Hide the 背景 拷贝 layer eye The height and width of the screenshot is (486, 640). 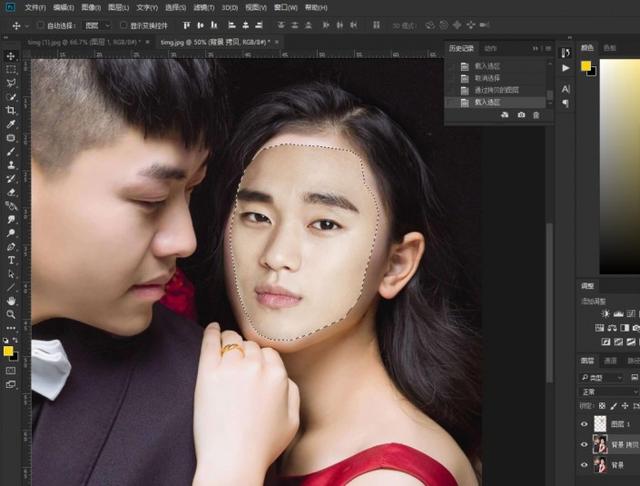[x=584, y=444]
